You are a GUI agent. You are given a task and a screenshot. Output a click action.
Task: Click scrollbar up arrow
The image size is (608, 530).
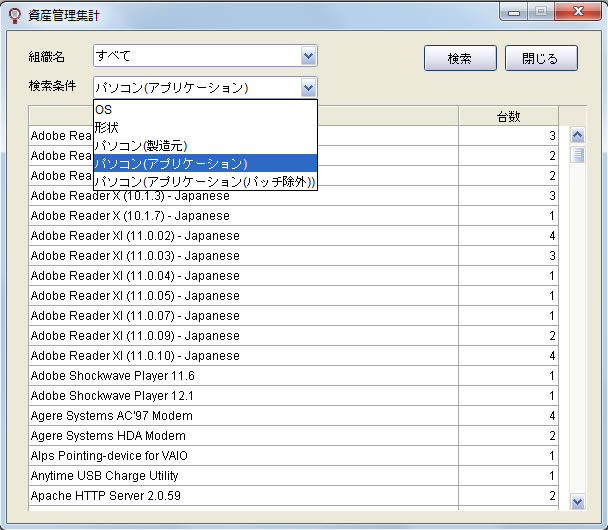coord(578,136)
